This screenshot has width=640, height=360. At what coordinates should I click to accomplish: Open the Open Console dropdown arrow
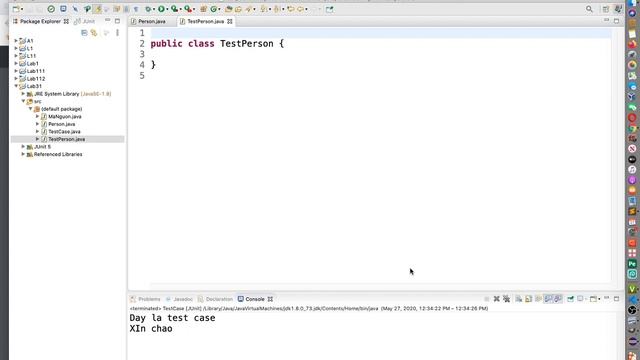tap(599, 299)
